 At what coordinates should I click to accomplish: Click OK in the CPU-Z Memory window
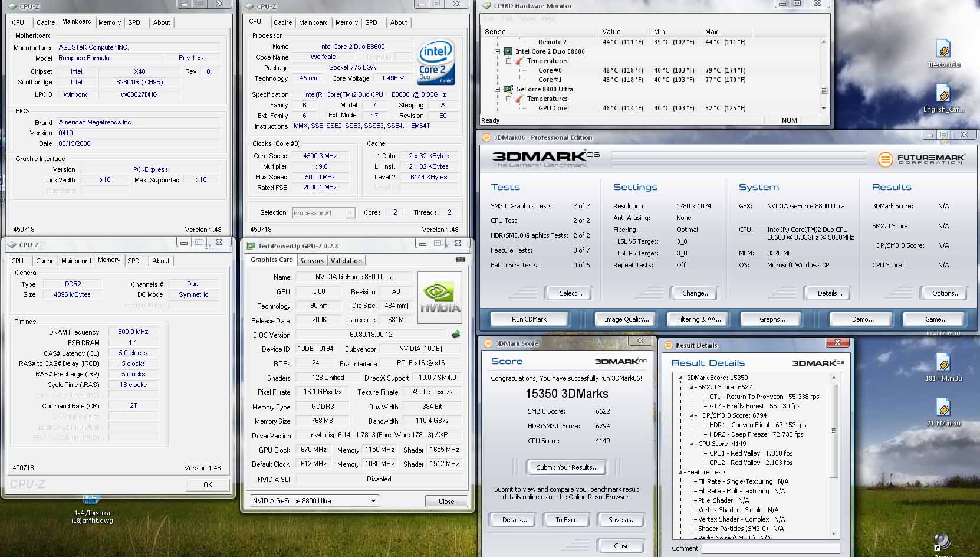point(208,484)
